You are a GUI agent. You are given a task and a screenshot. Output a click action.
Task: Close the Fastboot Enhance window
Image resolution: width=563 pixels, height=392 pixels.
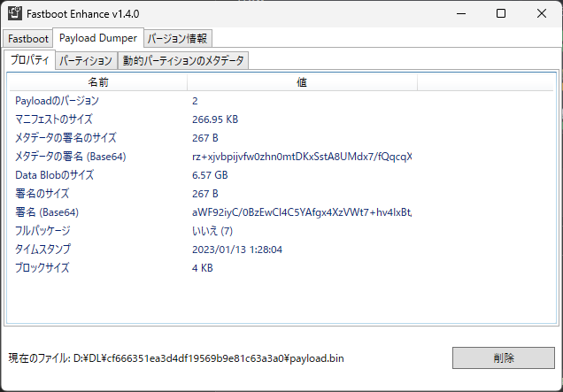tap(542, 13)
